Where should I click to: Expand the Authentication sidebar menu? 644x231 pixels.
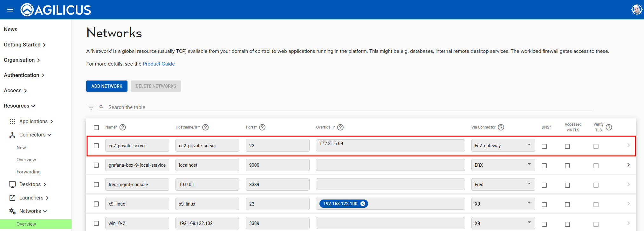click(x=24, y=75)
